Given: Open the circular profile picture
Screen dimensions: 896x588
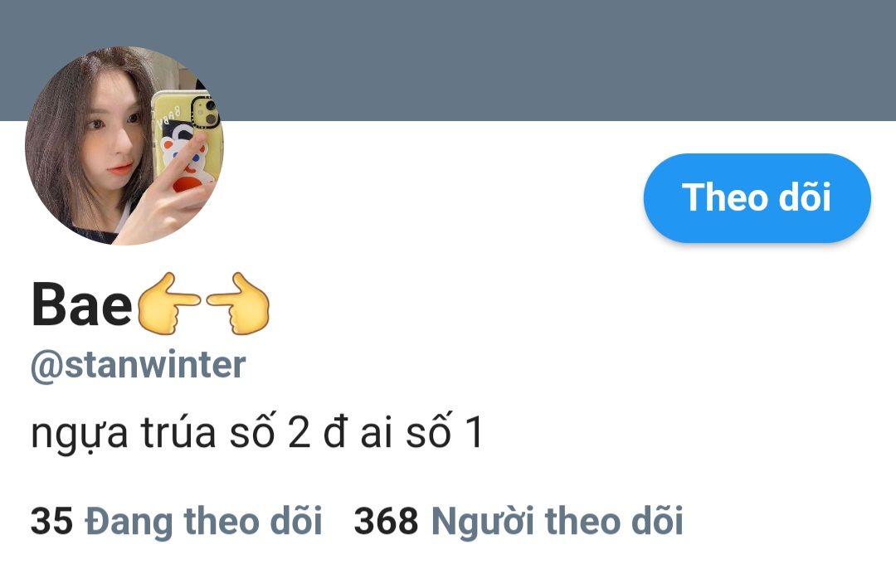Looking at the screenshot, I should pos(124,146).
